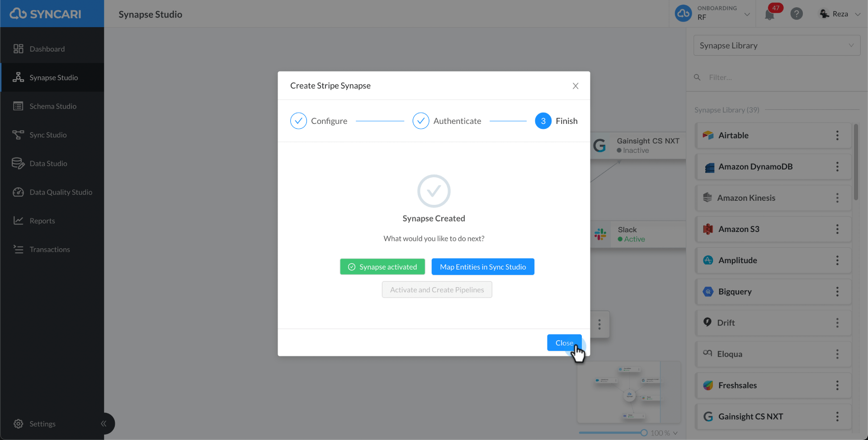Open Data Quality Studio

click(52, 192)
